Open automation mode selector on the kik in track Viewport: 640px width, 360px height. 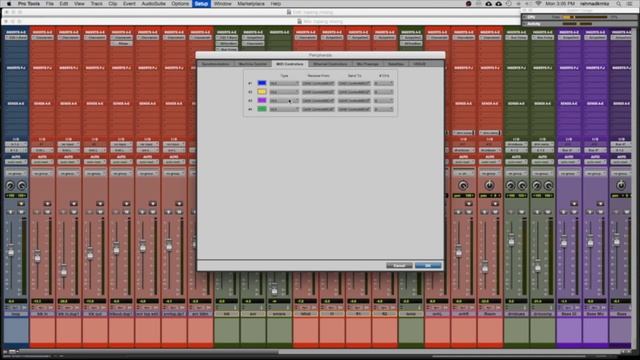(42, 162)
